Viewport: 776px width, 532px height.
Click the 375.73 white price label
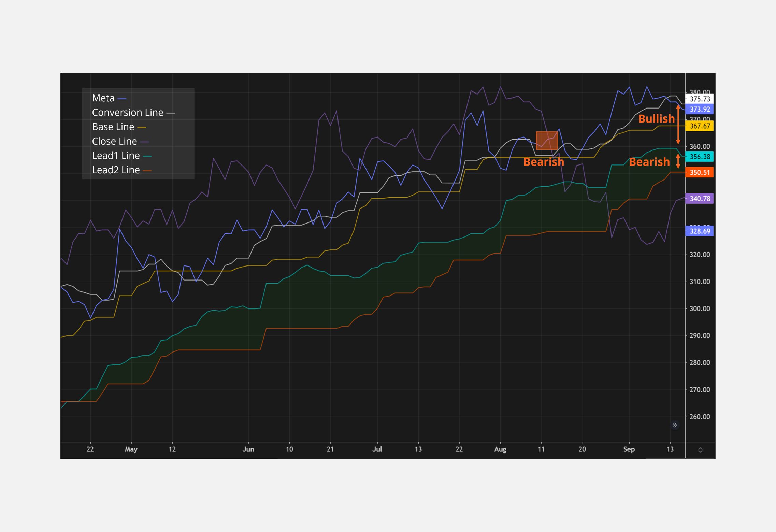coord(700,99)
